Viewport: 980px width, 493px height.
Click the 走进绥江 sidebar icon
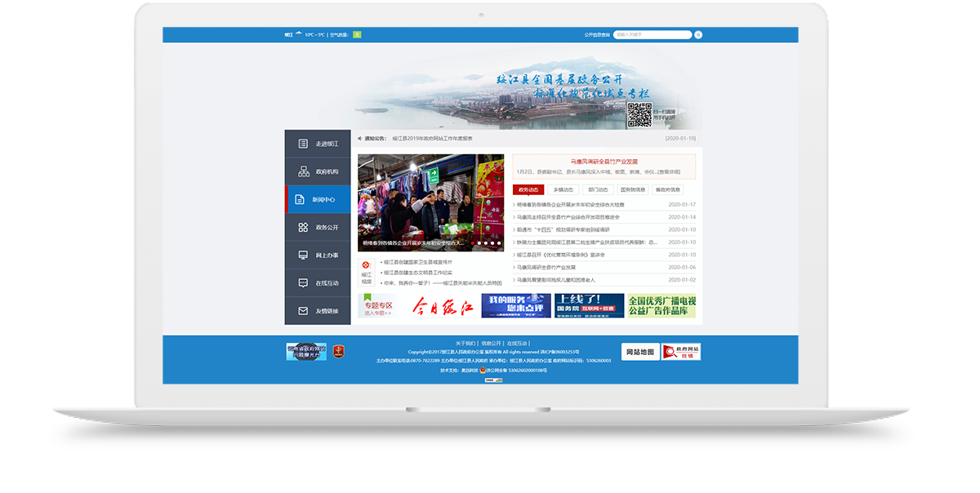click(x=303, y=144)
